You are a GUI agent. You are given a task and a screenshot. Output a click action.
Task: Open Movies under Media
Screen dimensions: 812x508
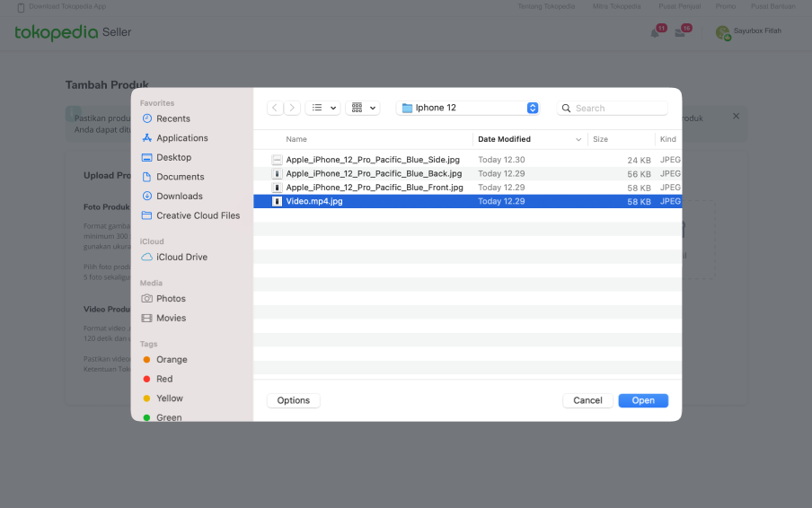pos(171,318)
